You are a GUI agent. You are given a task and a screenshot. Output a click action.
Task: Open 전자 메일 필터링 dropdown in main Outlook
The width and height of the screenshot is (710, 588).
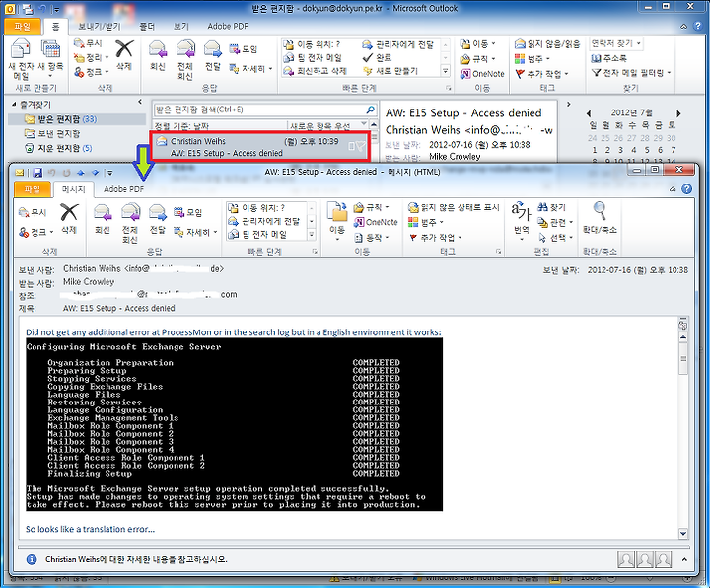point(631,72)
